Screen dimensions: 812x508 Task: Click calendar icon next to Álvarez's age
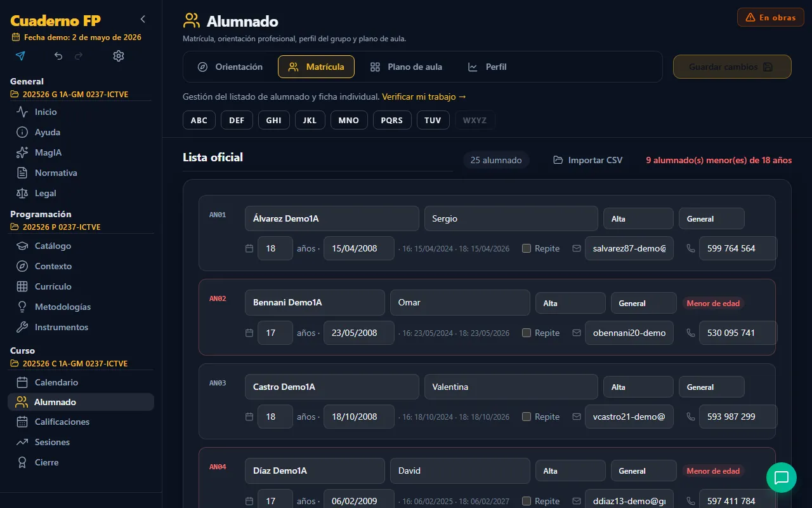249,248
